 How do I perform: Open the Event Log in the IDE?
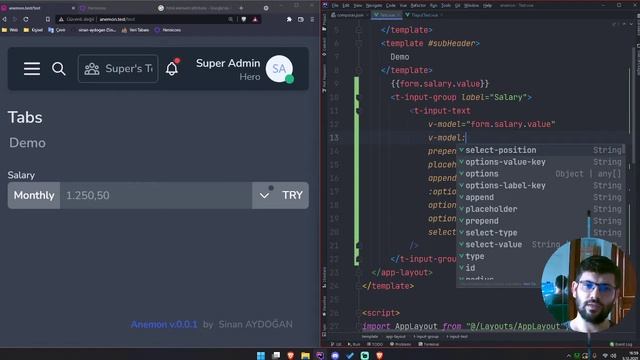[620, 344]
